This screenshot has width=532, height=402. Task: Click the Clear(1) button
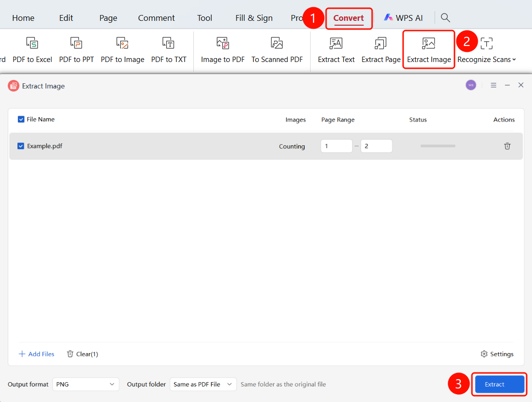[x=82, y=354]
